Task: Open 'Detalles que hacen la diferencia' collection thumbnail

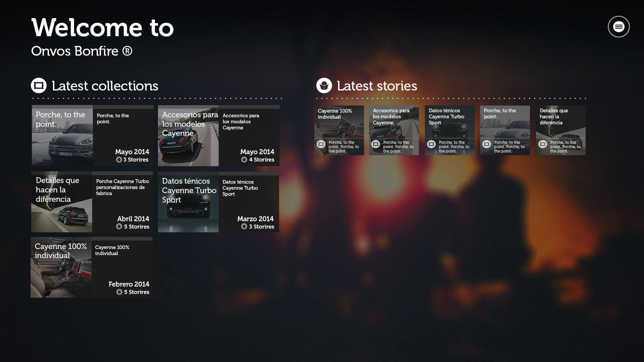Action: [x=62, y=202]
